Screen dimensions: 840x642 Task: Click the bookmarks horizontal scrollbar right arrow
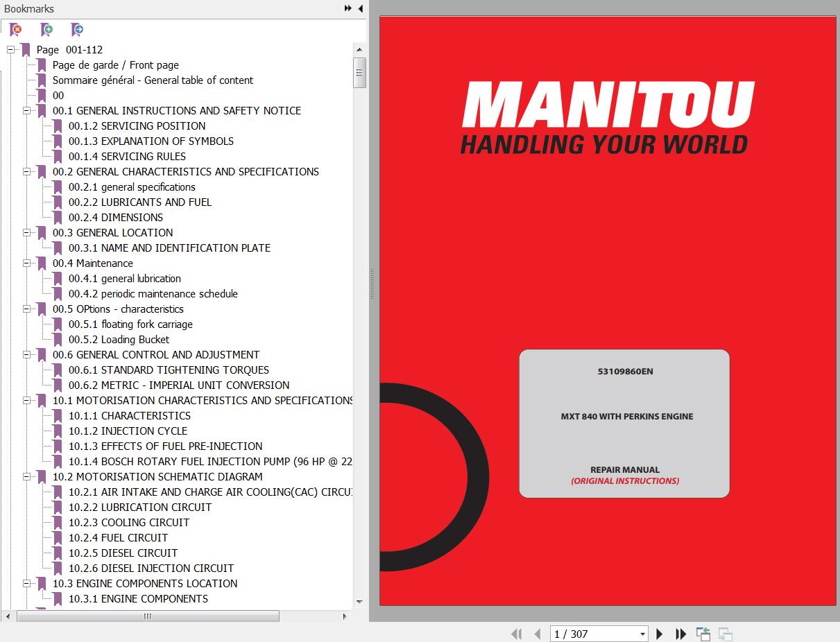[x=345, y=616]
